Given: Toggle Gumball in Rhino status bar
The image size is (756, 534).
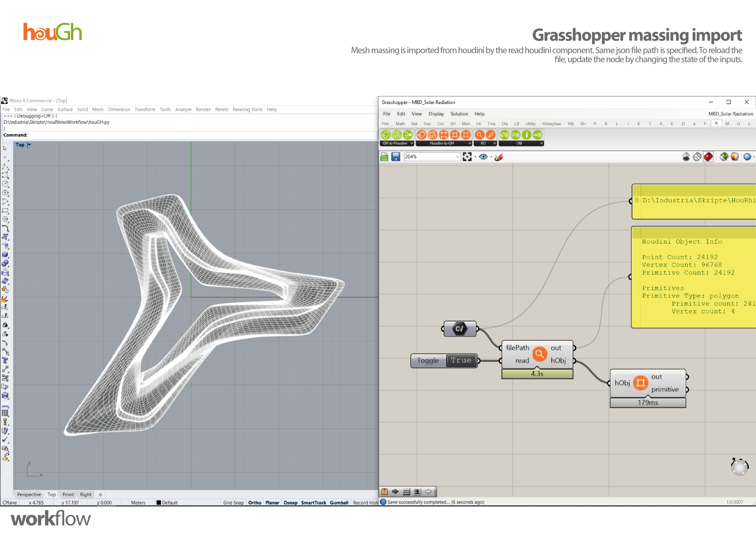Looking at the screenshot, I should click(x=339, y=502).
